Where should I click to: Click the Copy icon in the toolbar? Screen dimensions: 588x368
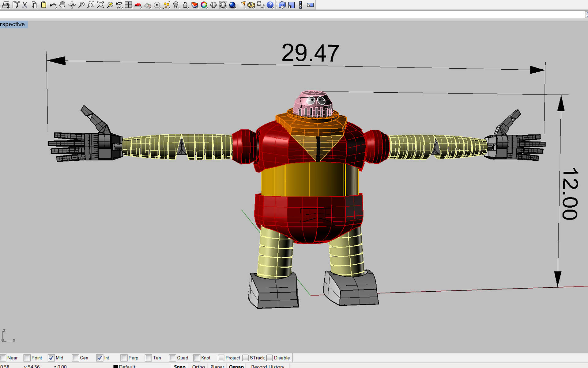pyautogui.click(x=34, y=5)
